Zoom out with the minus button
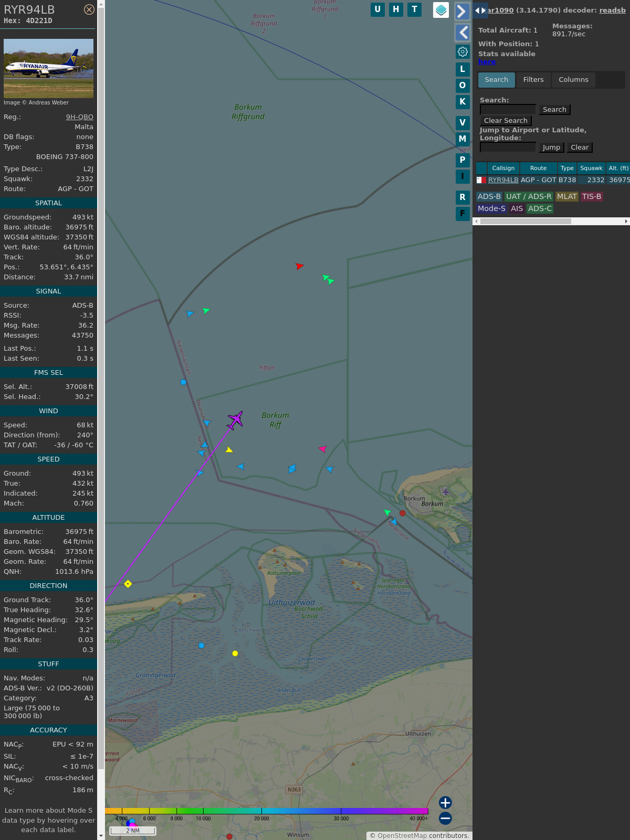 click(445, 818)
